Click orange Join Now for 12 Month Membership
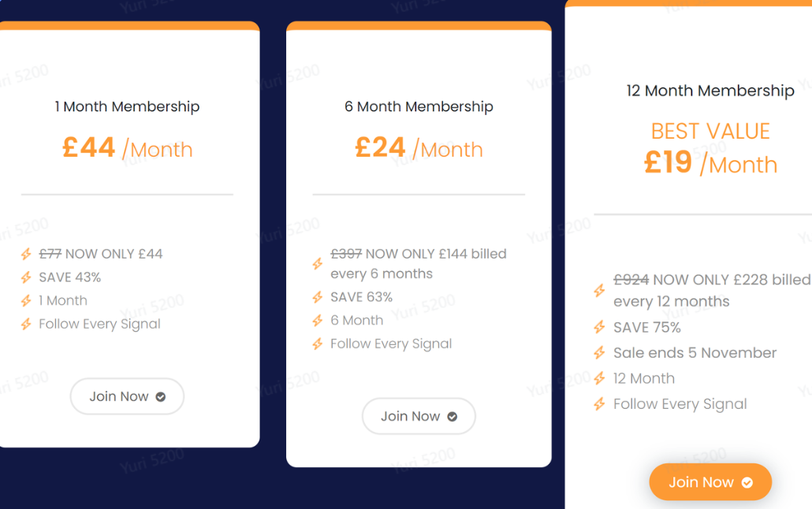 click(x=710, y=482)
